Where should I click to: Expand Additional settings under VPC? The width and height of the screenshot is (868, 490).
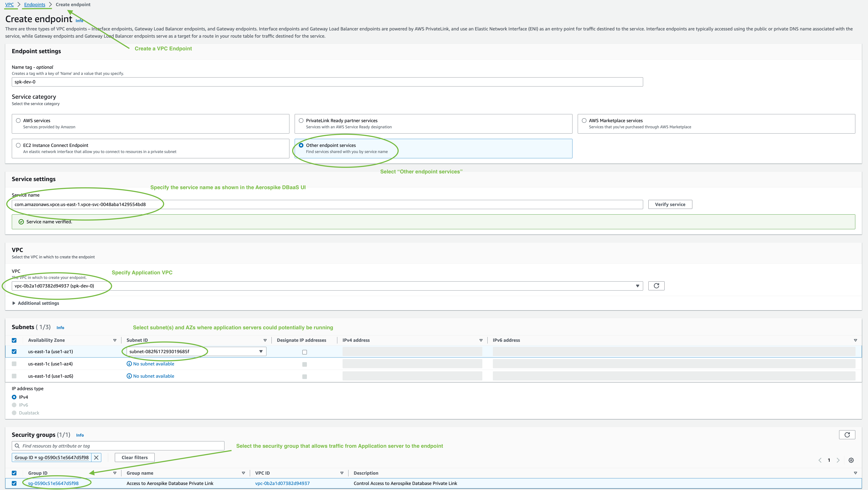35,303
